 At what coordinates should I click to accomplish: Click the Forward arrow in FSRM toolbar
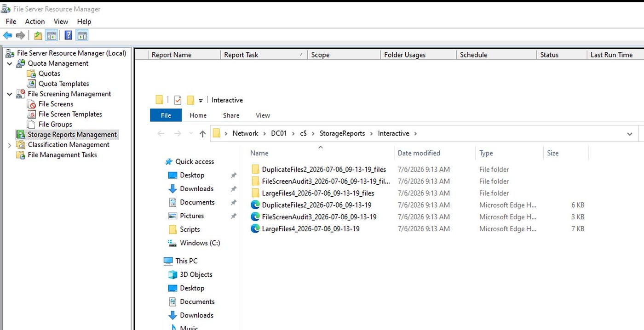coord(20,35)
